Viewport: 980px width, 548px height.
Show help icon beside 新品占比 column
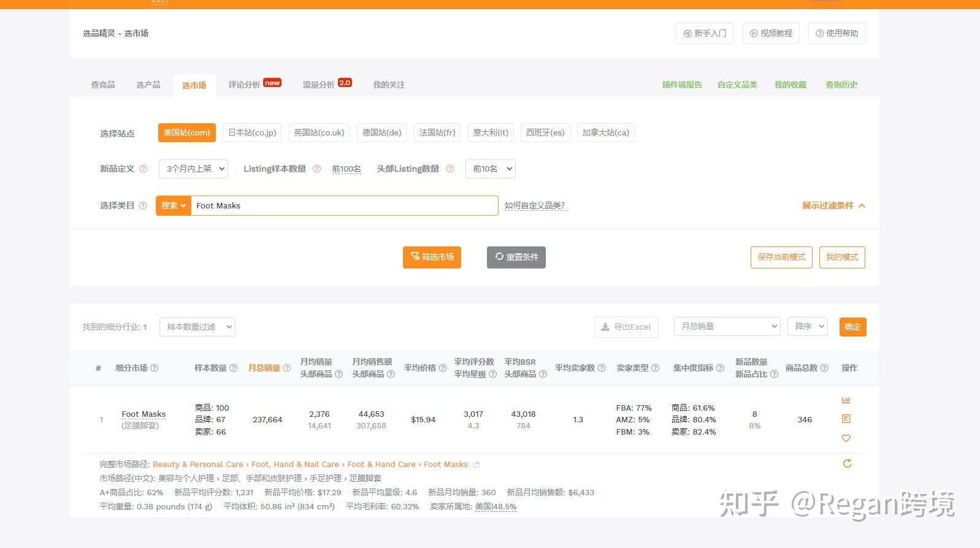tap(774, 374)
